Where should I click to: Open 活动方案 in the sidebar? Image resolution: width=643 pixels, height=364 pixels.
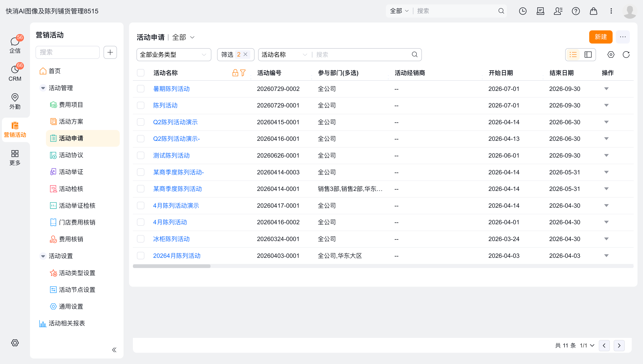tap(83, 121)
